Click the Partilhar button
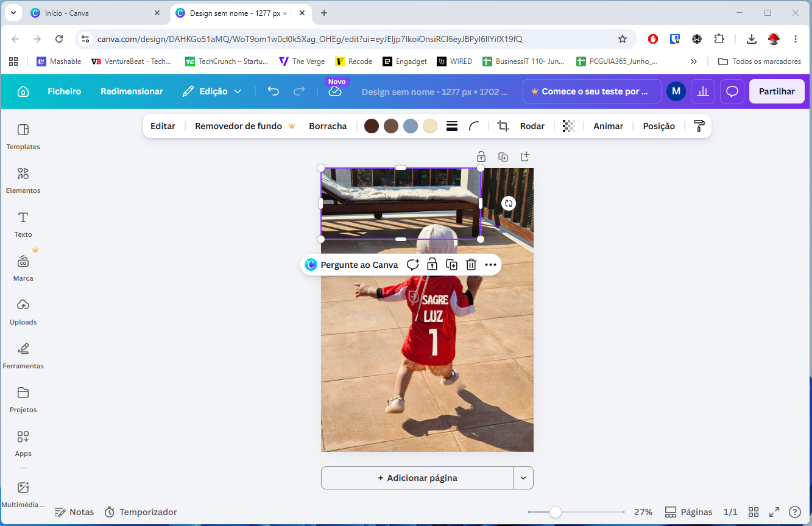 (777, 91)
